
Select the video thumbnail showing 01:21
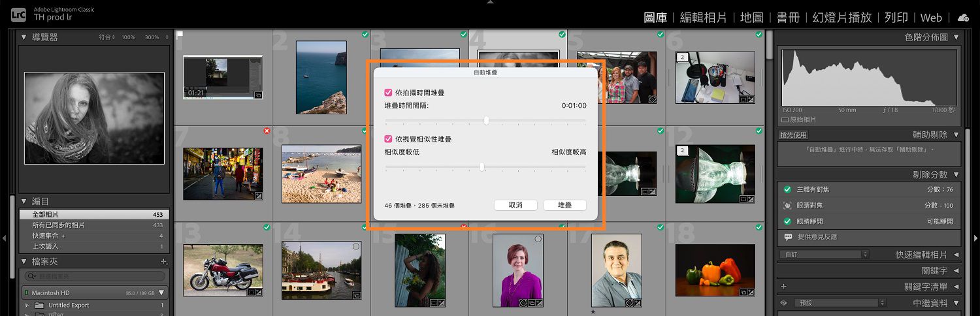coord(223,77)
